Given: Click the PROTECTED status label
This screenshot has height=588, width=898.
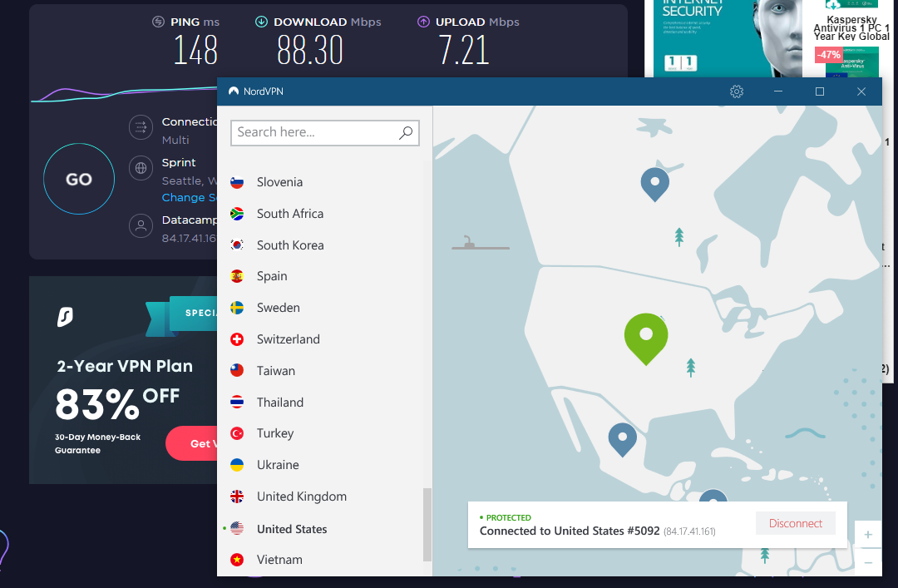Looking at the screenshot, I should point(509,517).
